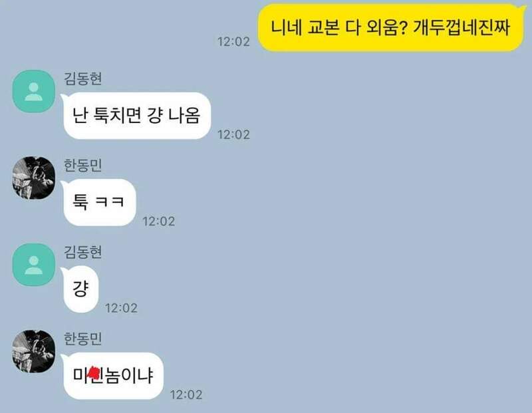The height and width of the screenshot is (413, 532).
Task: Click the 12:02 timestamp after the '걍' bubble
Action: pos(122,308)
